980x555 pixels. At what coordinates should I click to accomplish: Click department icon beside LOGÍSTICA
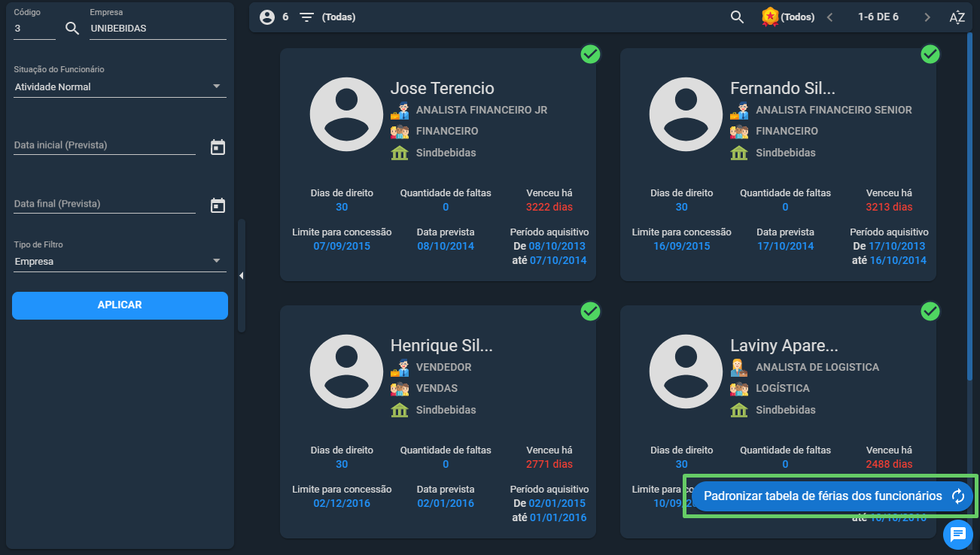(x=739, y=389)
